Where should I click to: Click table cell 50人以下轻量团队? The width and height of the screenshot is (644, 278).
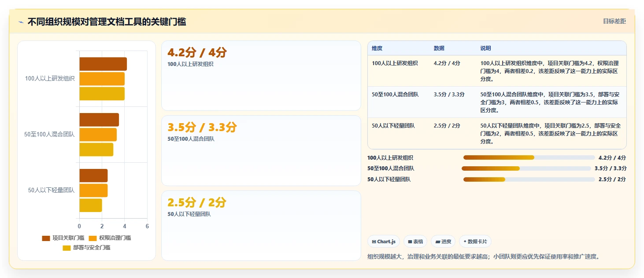(x=393, y=126)
